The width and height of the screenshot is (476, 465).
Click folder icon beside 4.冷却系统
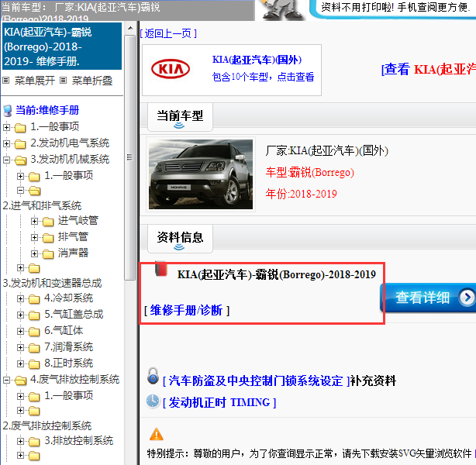[x=34, y=299]
